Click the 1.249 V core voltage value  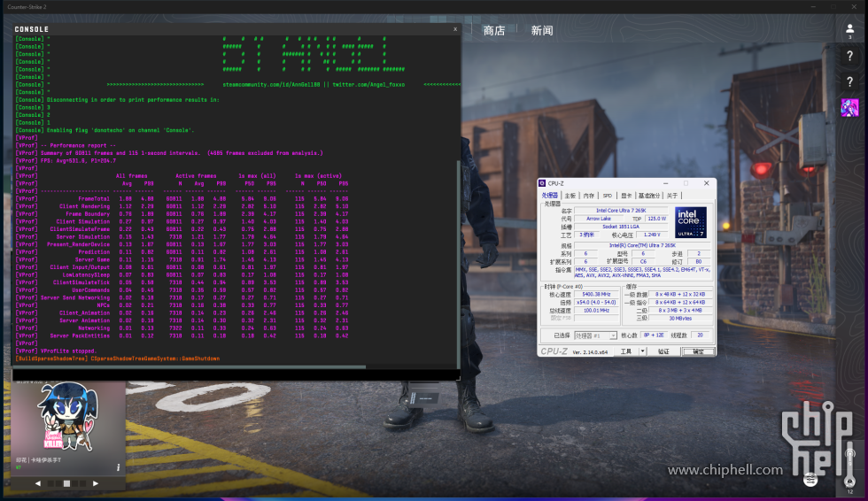652,235
